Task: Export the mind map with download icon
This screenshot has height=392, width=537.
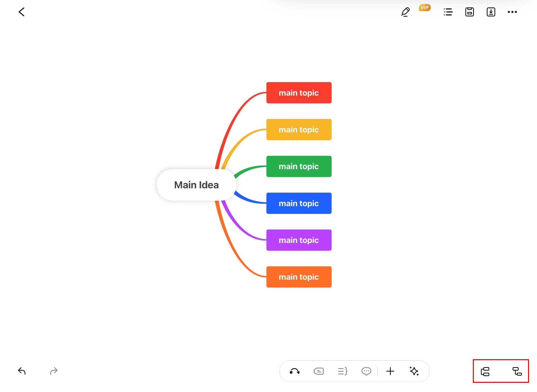Action: coord(491,12)
